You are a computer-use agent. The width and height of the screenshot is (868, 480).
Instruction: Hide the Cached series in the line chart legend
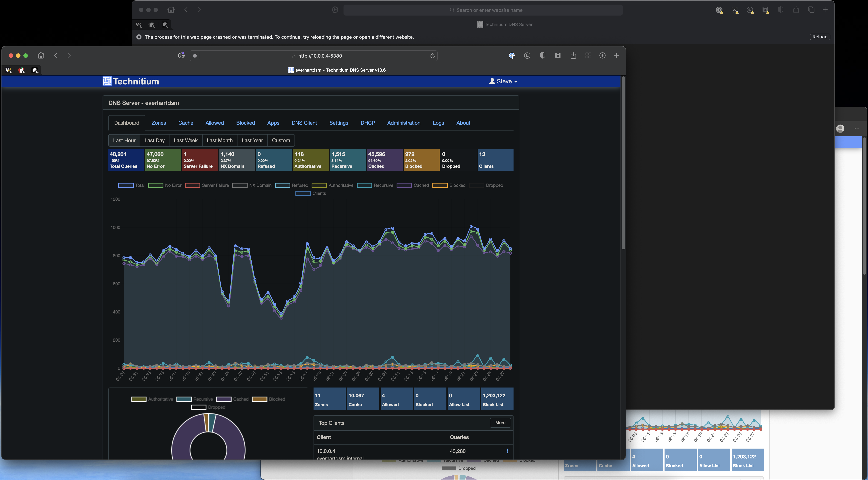404,185
